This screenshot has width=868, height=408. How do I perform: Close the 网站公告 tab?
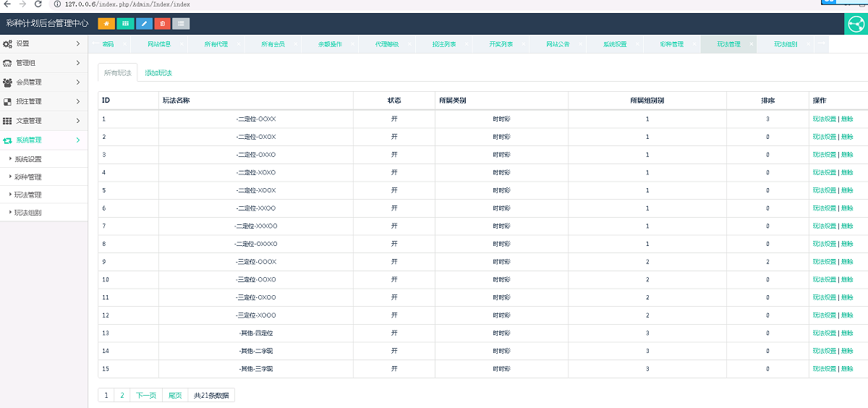point(581,45)
